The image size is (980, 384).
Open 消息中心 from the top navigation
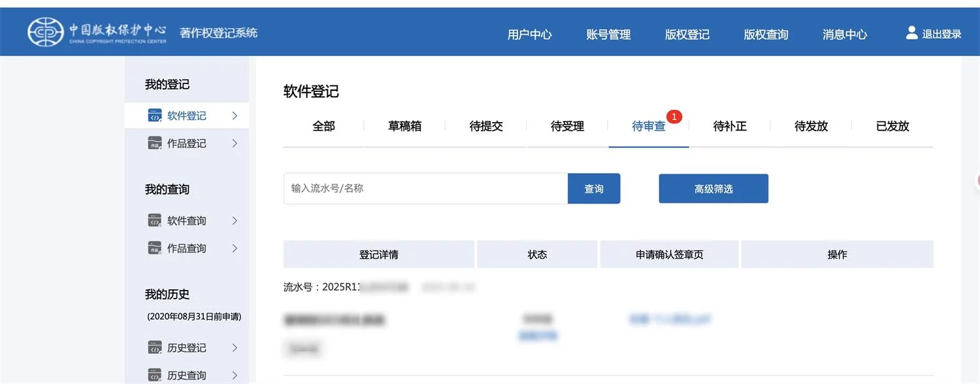coord(844,35)
